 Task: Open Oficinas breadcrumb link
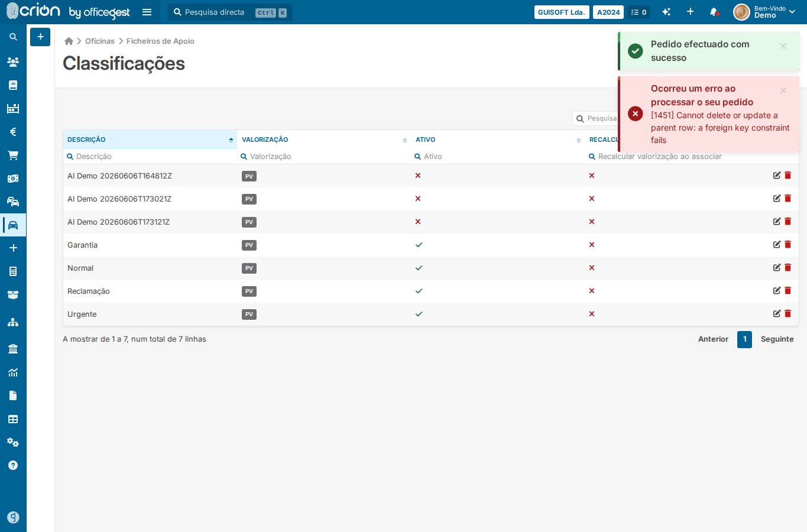coord(100,41)
